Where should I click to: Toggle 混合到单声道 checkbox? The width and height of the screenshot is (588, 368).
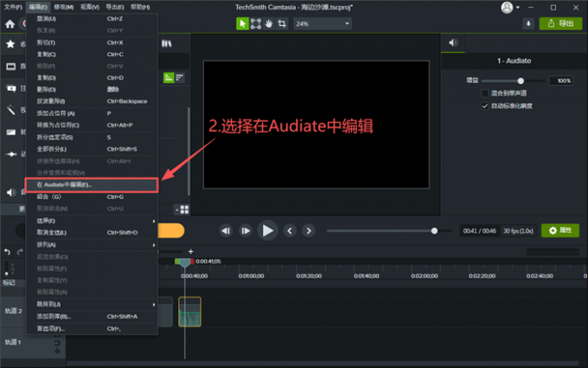coord(484,94)
